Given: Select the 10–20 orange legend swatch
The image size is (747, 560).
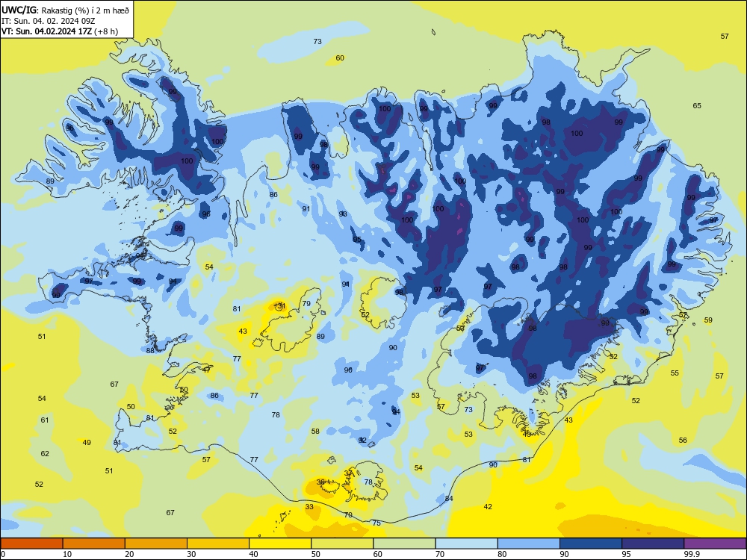Looking at the screenshot, I should click(94, 544).
